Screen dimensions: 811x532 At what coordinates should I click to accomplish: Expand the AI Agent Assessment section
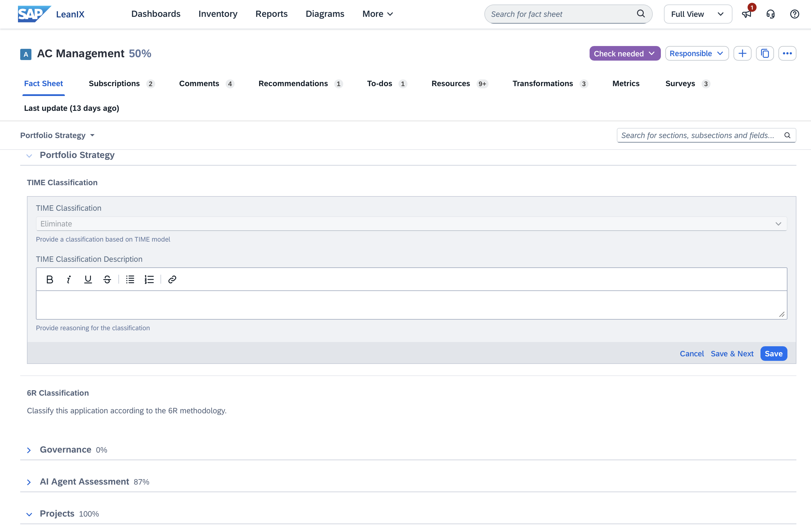coord(29,482)
